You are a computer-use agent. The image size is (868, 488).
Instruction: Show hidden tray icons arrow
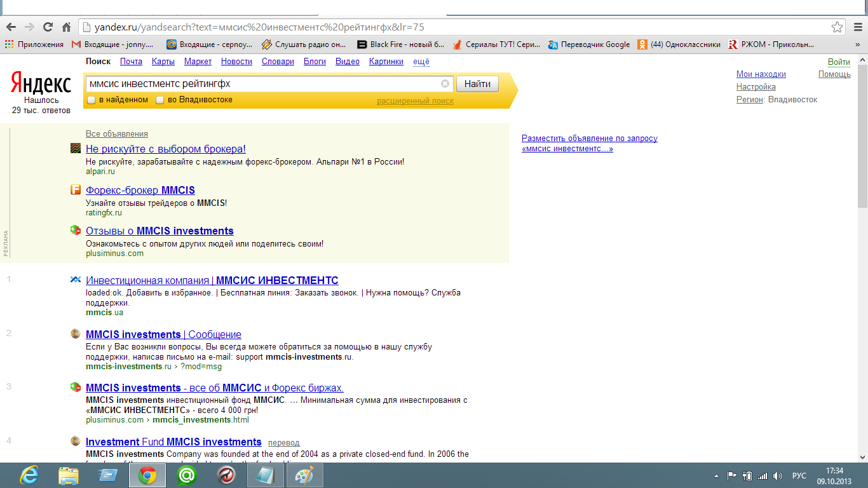717,475
